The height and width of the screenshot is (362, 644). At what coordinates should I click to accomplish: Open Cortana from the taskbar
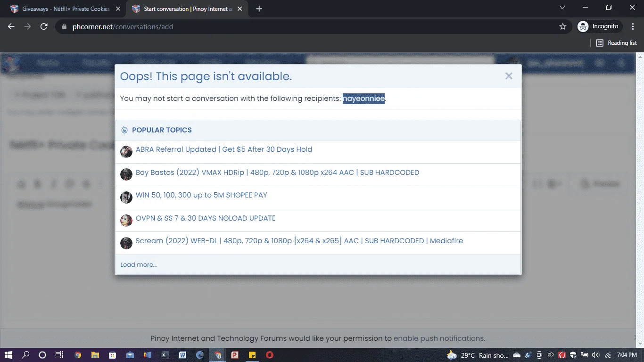click(x=42, y=355)
